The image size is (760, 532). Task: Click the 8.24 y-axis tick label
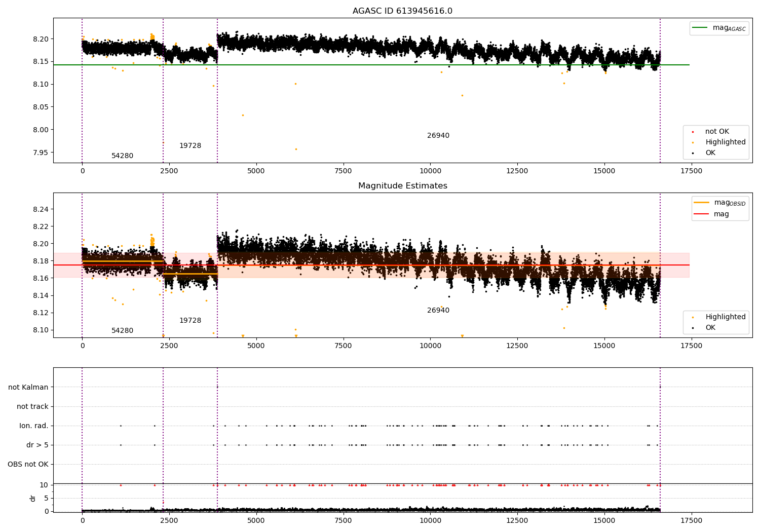[40, 209]
